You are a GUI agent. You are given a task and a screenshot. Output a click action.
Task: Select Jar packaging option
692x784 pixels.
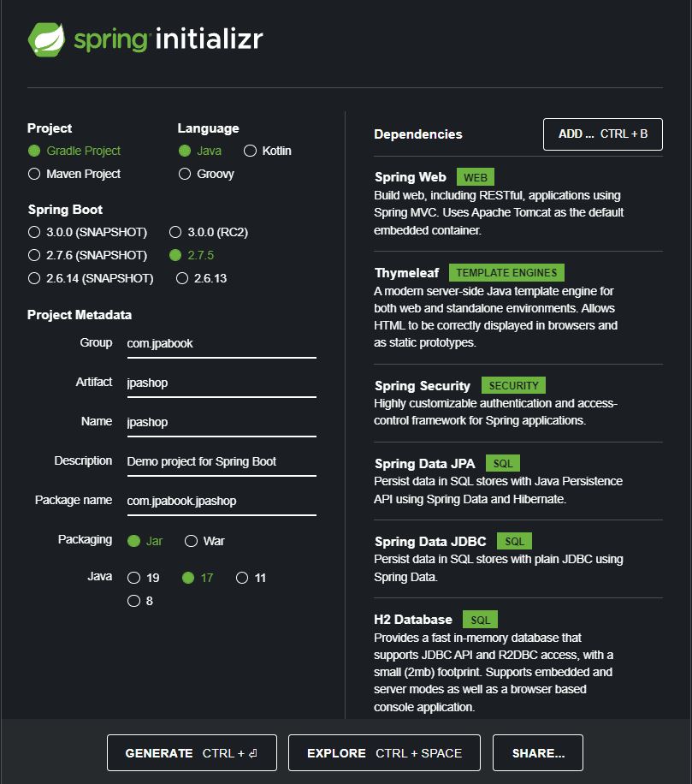133,541
